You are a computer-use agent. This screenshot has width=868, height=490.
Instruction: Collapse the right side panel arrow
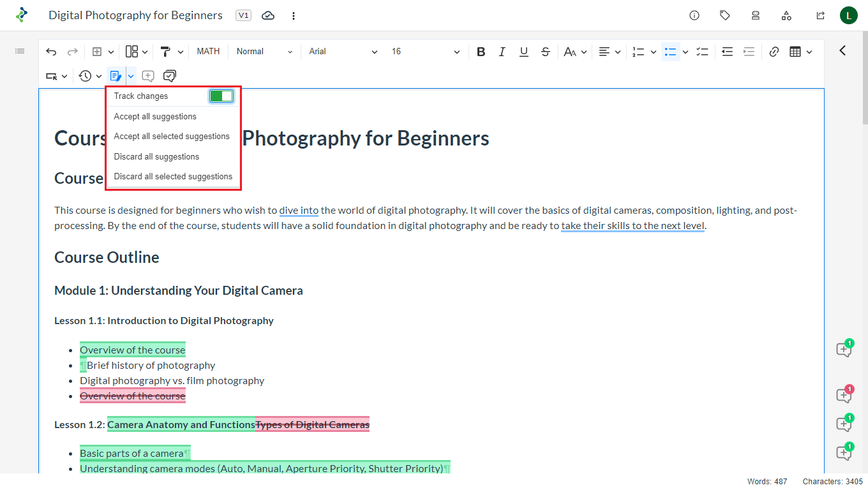842,50
